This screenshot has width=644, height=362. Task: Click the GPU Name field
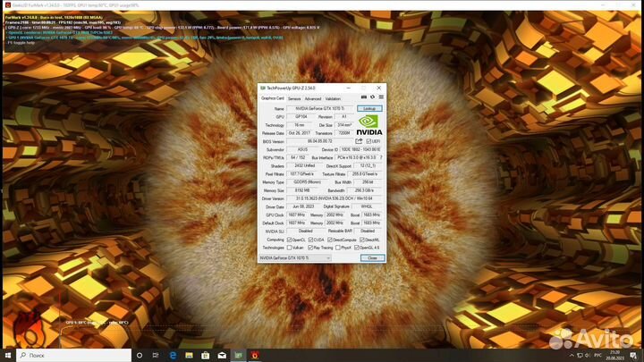click(x=320, y=108)
